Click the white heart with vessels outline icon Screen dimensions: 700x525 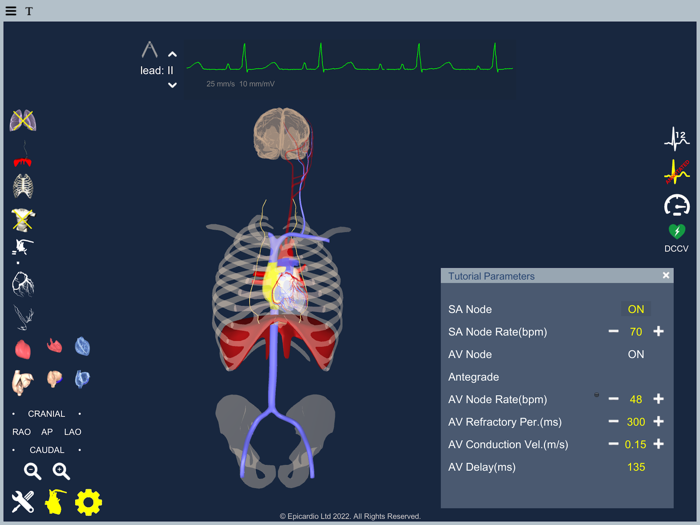23,247
